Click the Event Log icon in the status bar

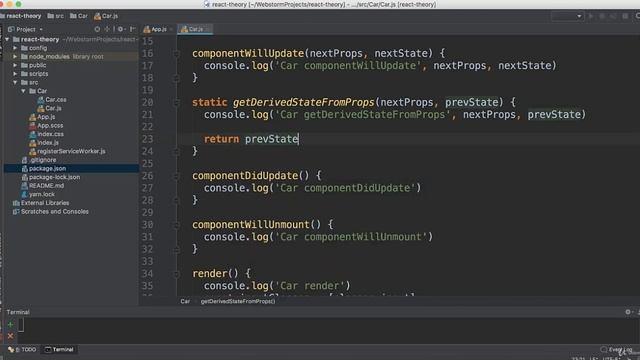click(604, 349)
